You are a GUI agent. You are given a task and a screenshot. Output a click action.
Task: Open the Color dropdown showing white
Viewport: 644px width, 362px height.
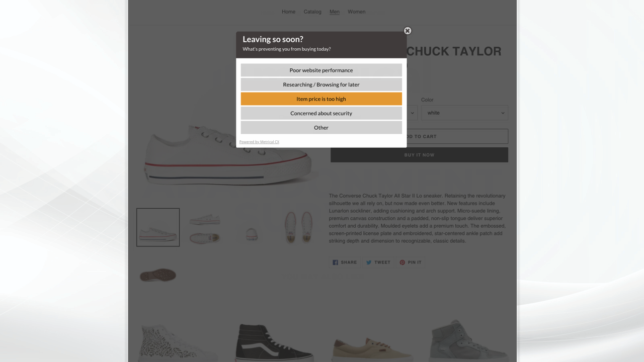(x=464, y=113)
